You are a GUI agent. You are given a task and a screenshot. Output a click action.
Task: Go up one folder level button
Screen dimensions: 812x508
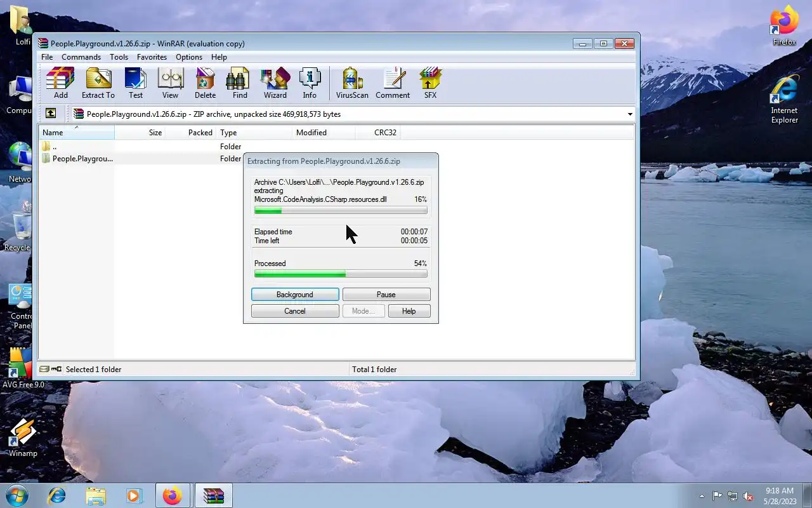pos(51,114)
